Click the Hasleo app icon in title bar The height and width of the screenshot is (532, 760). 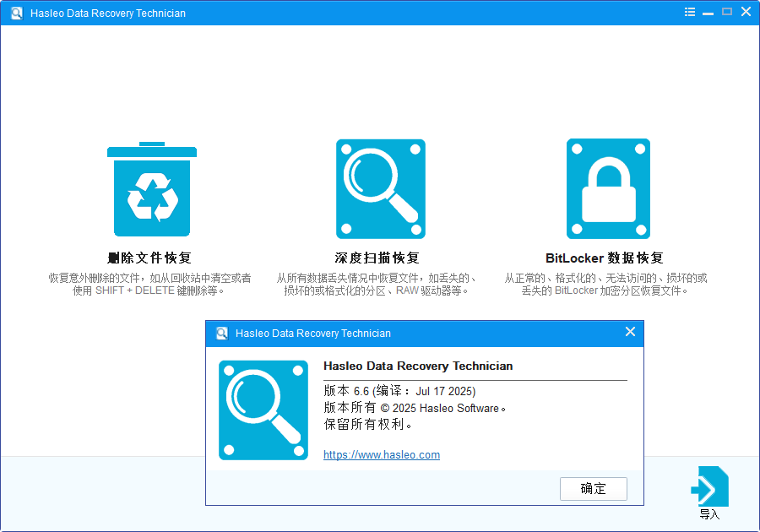pyautogui.click(x=15, y=12)
